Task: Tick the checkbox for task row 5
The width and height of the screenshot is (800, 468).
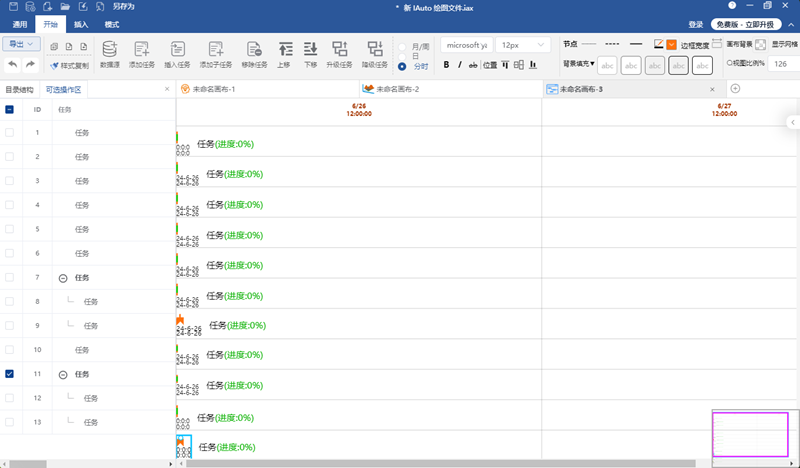Action: tap(10, 229)
